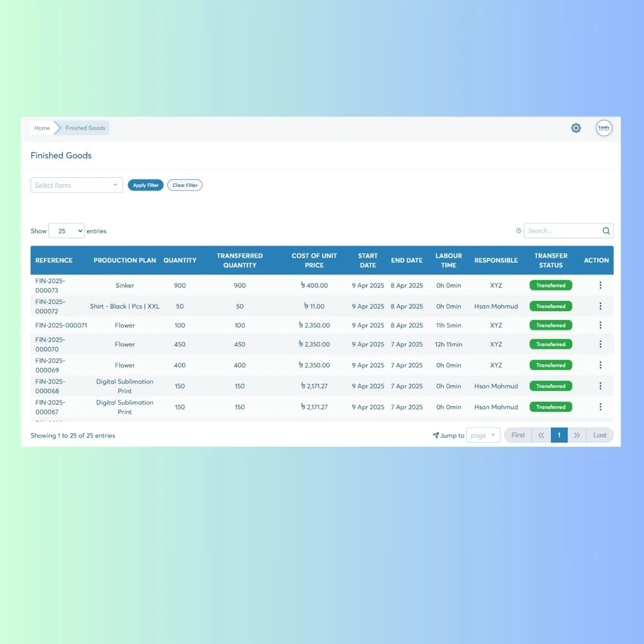Open the Select Items dropdown
Viewport: 644px width, 644px height.
(x=76, y=185)
